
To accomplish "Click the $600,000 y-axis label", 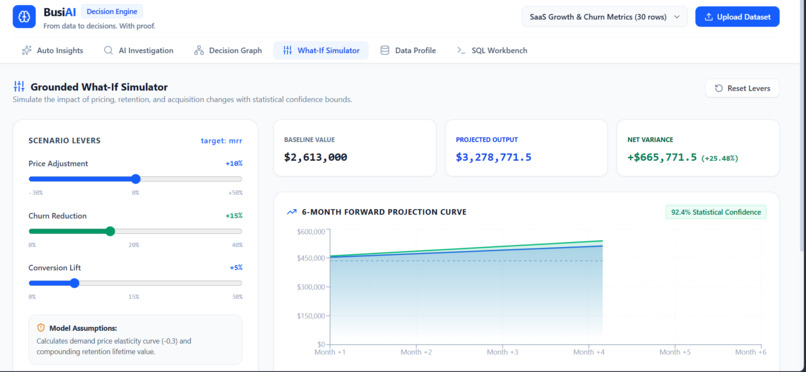I will point(311,232).
